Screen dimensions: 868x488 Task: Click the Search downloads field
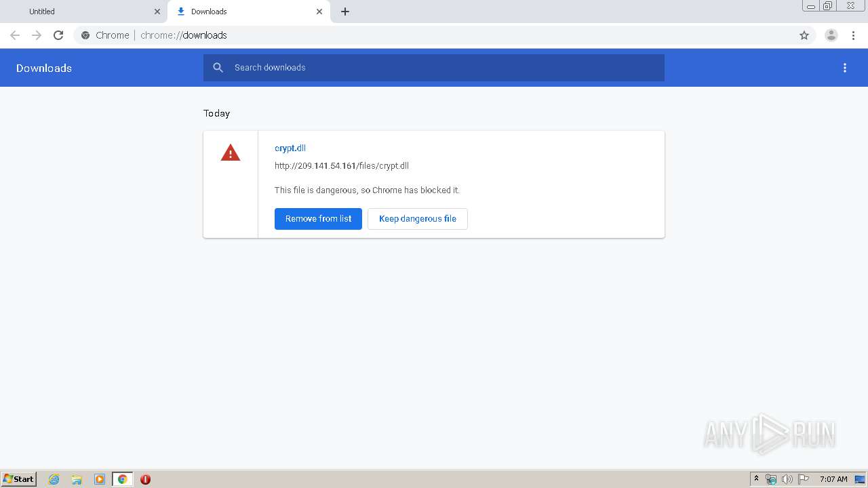[434, 68]
